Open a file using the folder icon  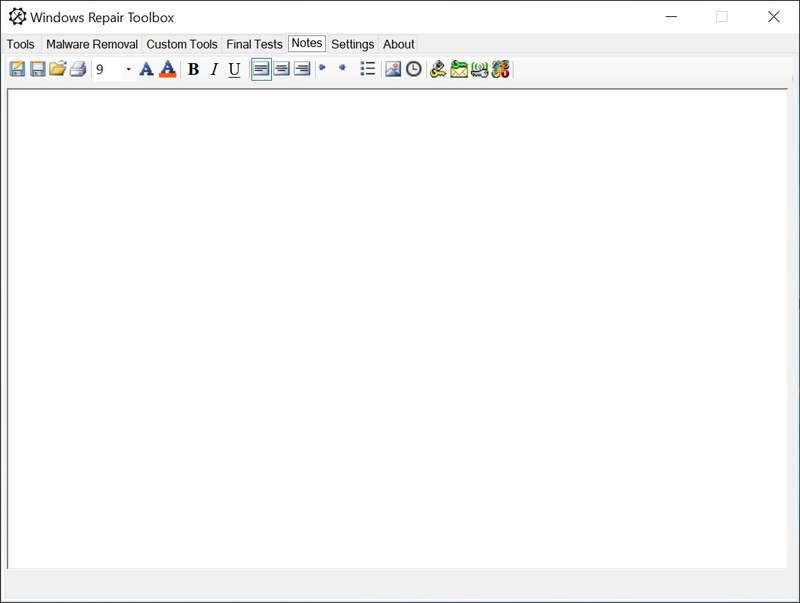tap(57, 69)
